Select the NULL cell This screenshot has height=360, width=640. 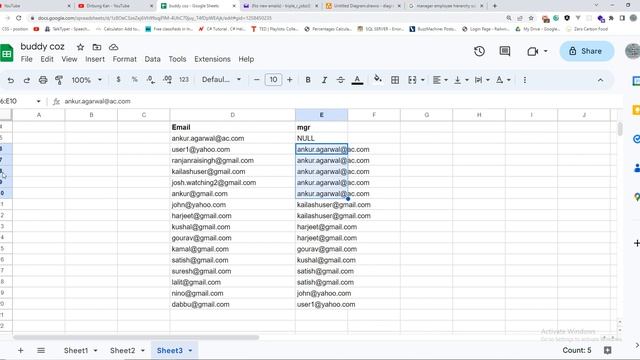(322, 138)
